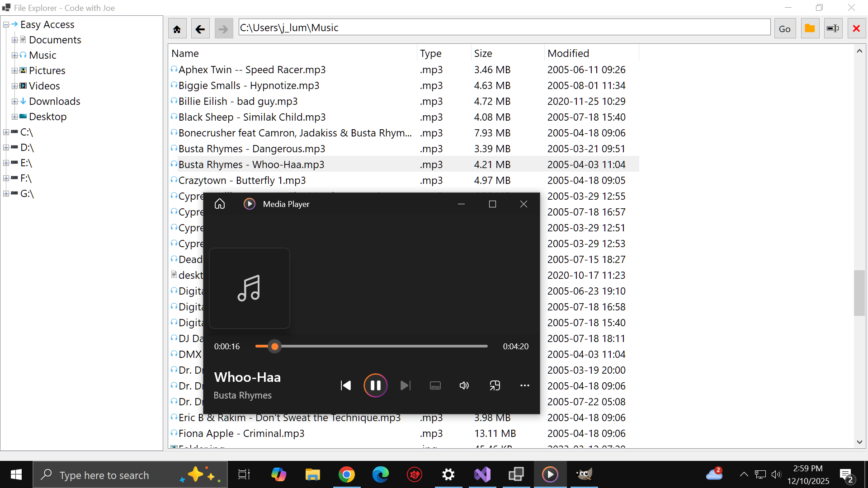The width and height of the screenshot is (868, 488).
Task: Click the rename toolbar icon
Action: click(x=833, y=28)
